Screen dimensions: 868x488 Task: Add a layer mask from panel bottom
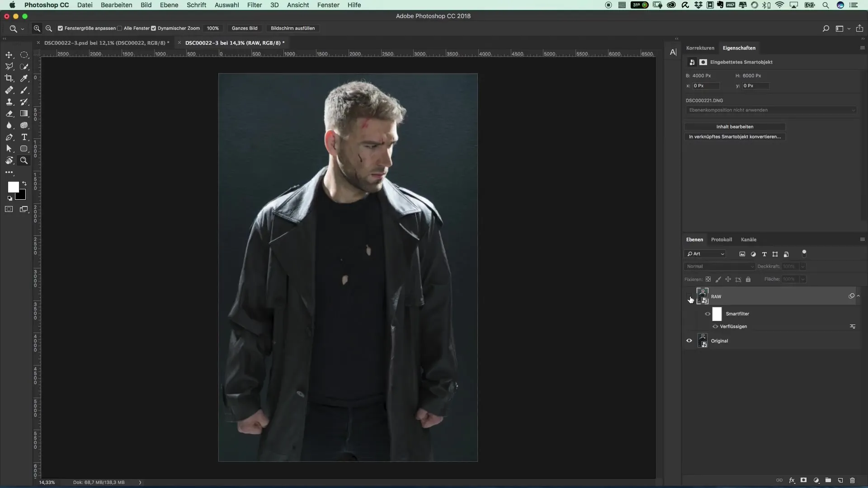click(803, 480)
